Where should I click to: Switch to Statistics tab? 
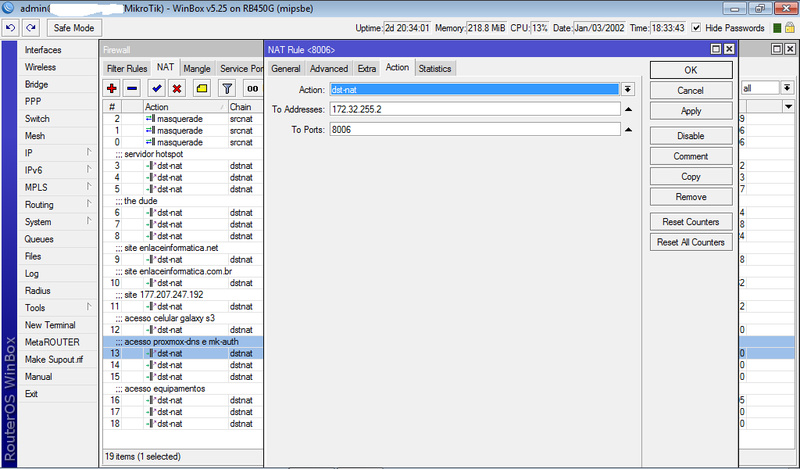[435, 68]
